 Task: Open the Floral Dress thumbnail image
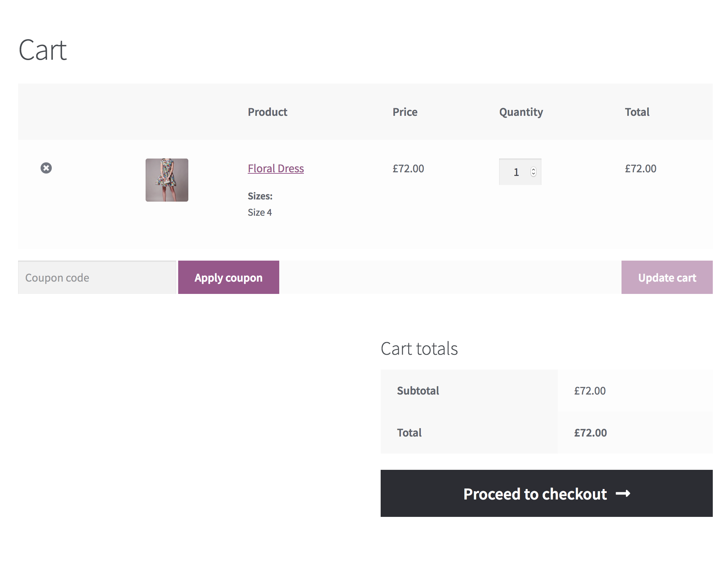[167, 180]
